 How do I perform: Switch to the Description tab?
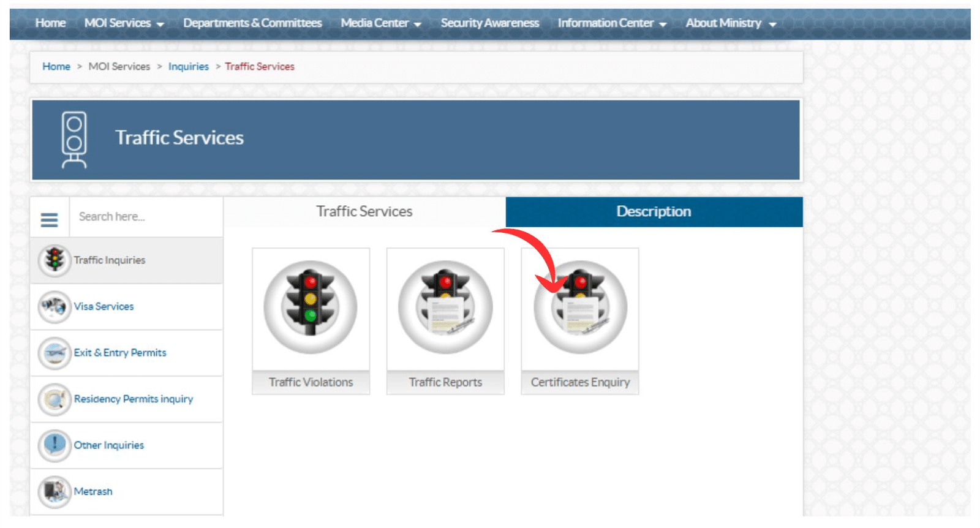pyautogui.click(x=654, y=212)
